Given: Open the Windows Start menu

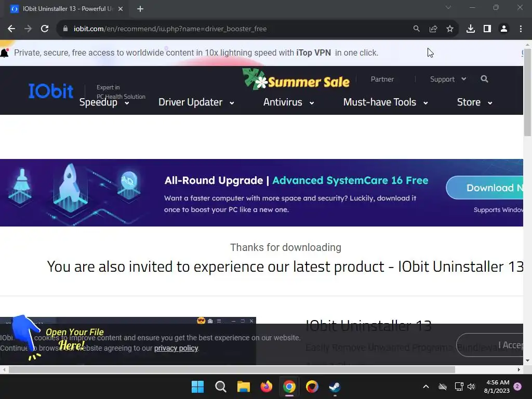Looking at the screenshot, I should tap(197, 387).
